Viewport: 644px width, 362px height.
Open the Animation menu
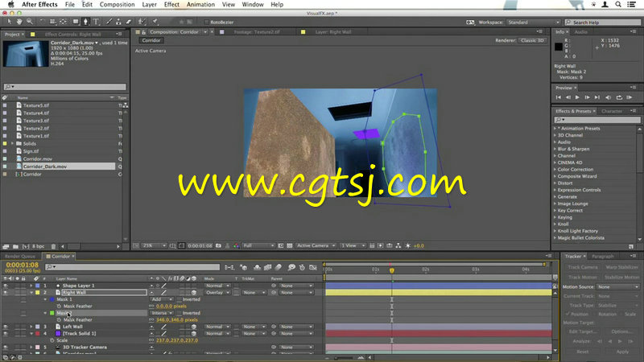[200, 5]
